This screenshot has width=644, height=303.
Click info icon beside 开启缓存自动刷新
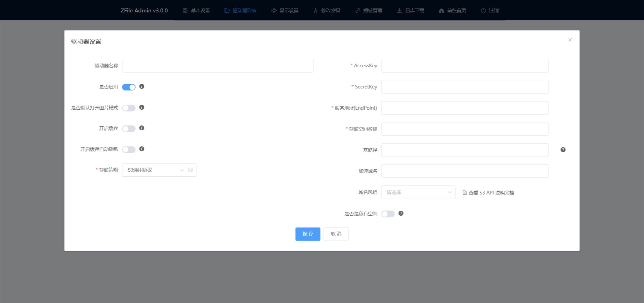coord(142,149)
